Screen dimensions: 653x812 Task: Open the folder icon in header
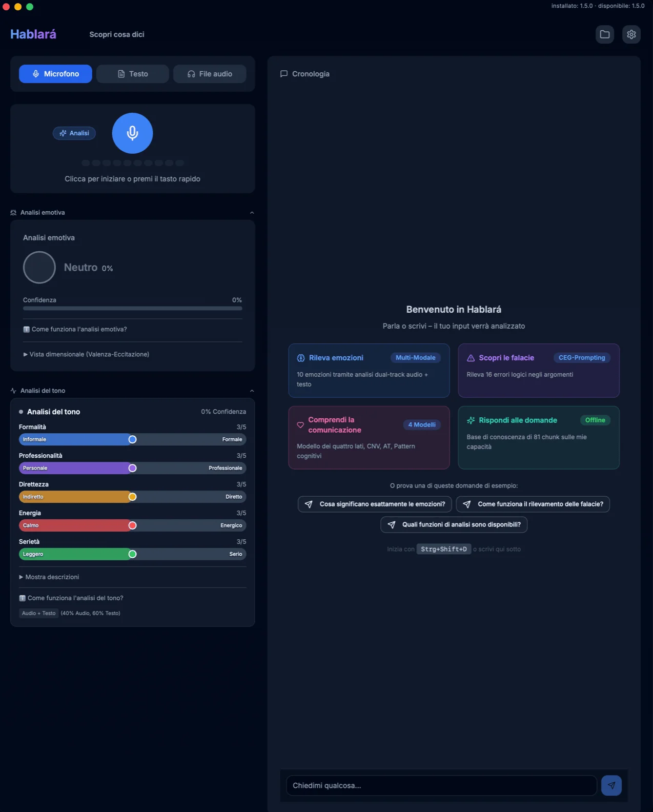tap(605, 34)
